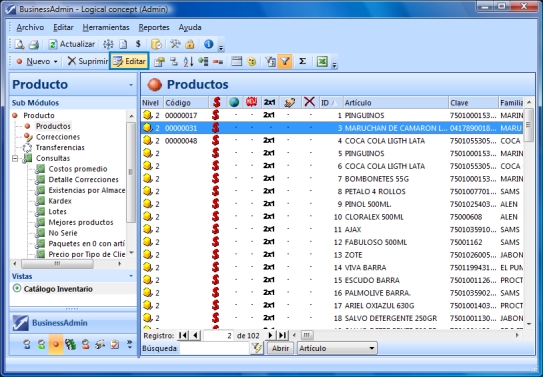The height and width of the screenshot is (377, 543).
Task: Click the Suprimir button
Action: tap(88, 61)
